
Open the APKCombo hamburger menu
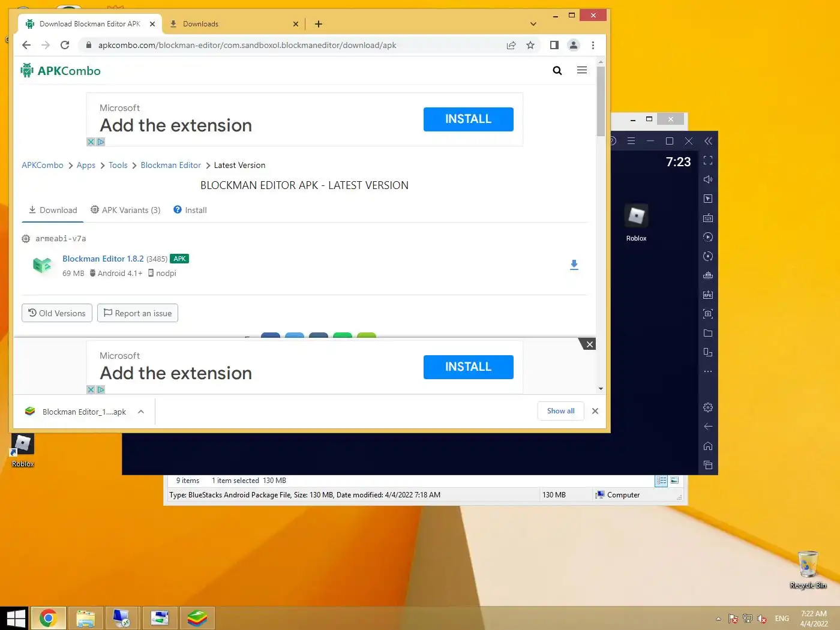(582, 70)
